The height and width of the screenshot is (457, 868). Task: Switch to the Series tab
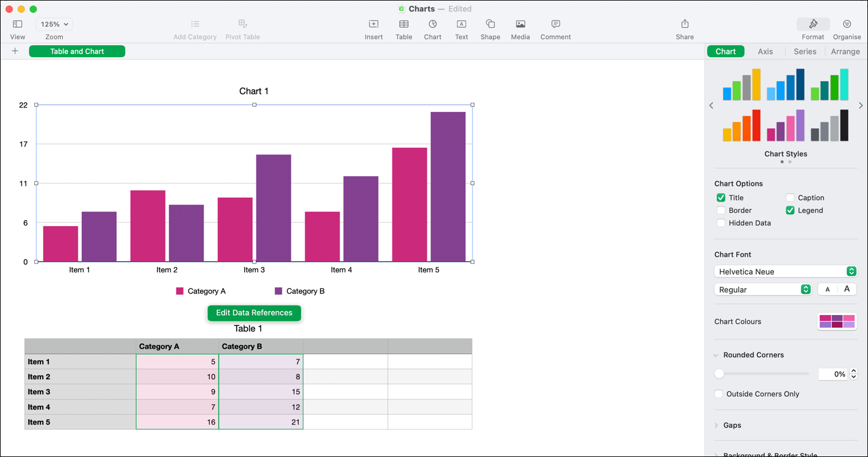[x=805, y=52]
